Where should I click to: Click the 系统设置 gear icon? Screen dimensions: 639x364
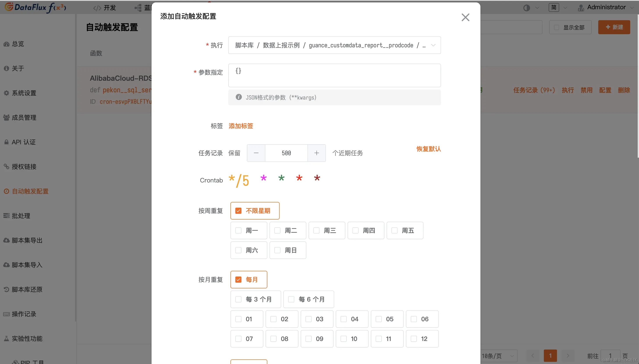6,93
